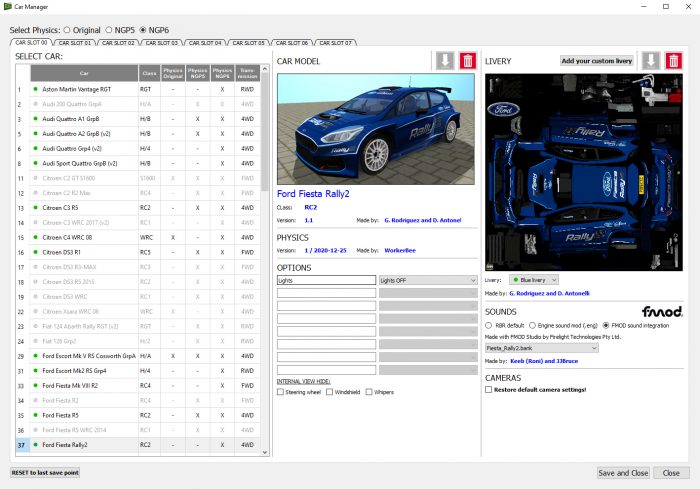Select Audi Quattro Grp4 (v2) row

tap(138, 148)
